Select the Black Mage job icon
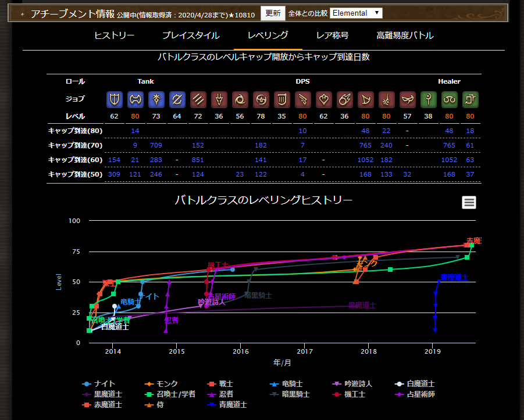Image resolution: width=524 pixels, height=420 pixels. pos(344,99)
